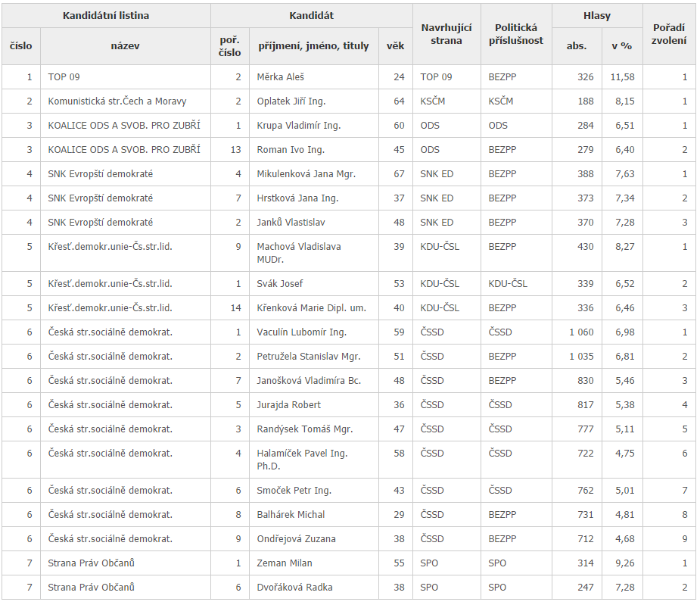Click the percentage 8,15 in Oplatek's row

click(x=624, y=101)
